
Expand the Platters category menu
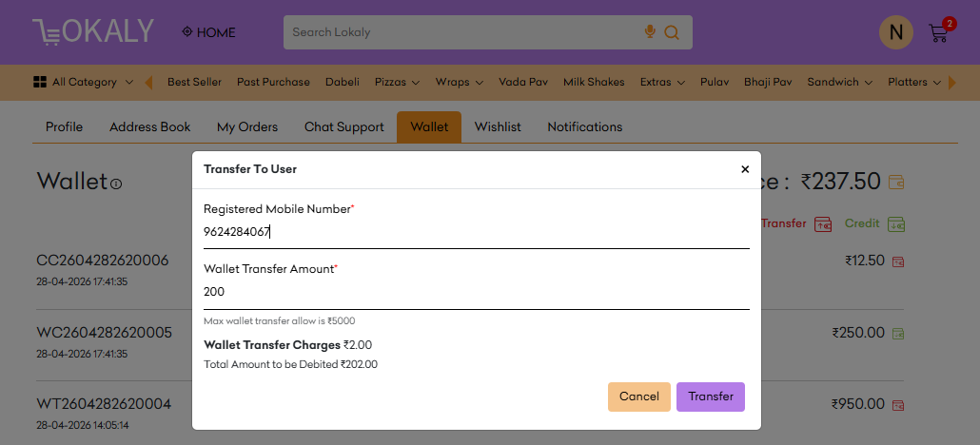pos(937,83)
